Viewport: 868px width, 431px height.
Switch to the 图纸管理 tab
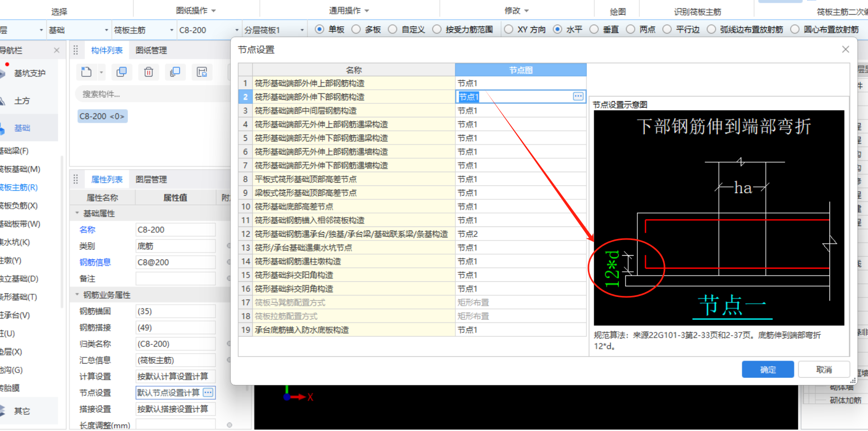(151, 50)
